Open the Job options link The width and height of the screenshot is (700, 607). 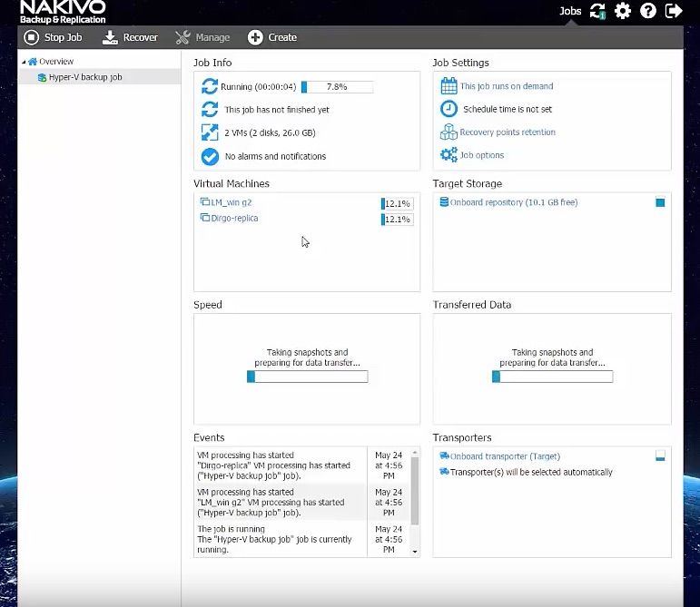click(x=482, y=155)
